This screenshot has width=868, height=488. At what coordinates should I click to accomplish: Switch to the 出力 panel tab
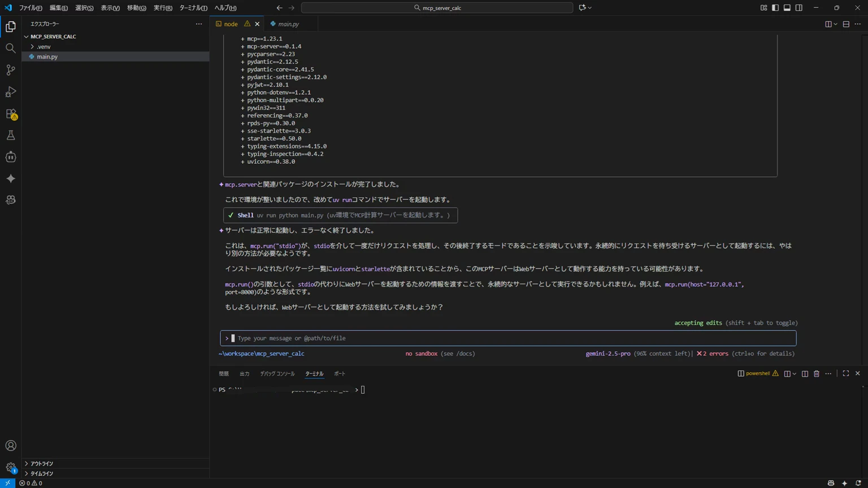click(244, 373)
